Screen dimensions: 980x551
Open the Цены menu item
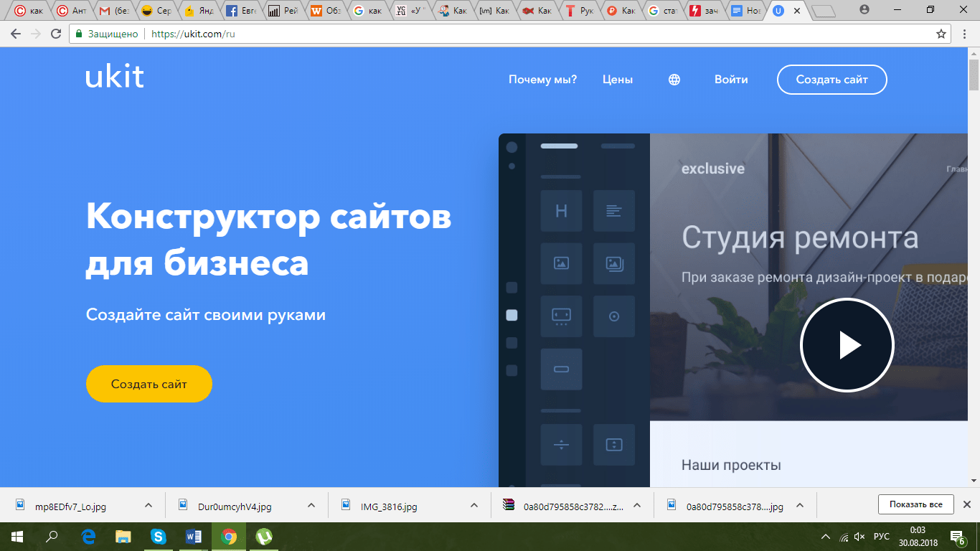point(618,80)
